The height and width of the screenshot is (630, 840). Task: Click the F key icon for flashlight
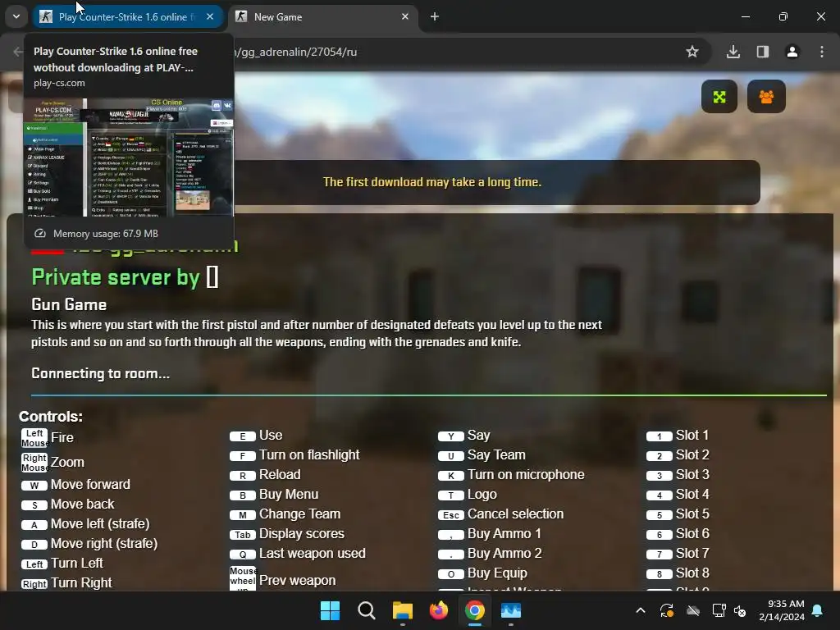coord(243,456)
